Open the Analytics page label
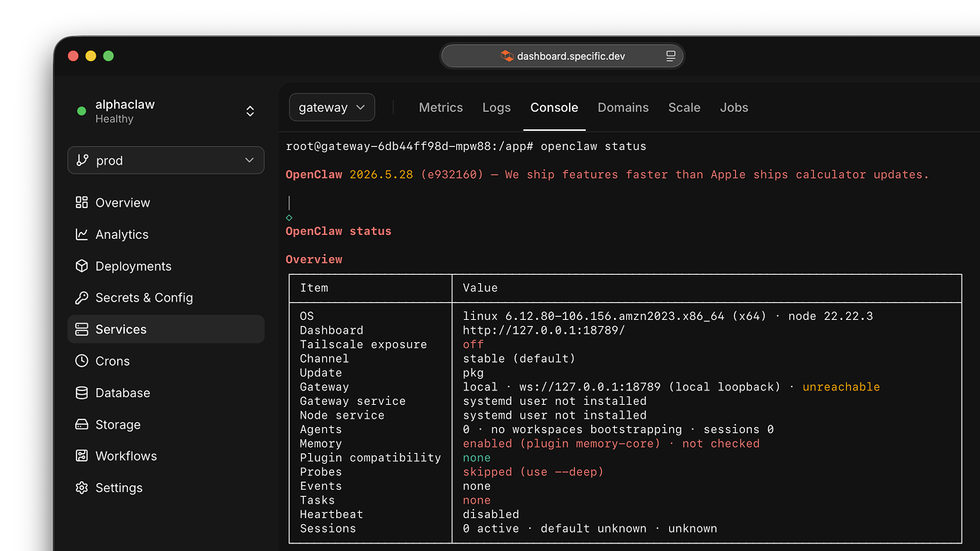Image resolution: width=980 pixels, height=551 pixels. (122, 234)
